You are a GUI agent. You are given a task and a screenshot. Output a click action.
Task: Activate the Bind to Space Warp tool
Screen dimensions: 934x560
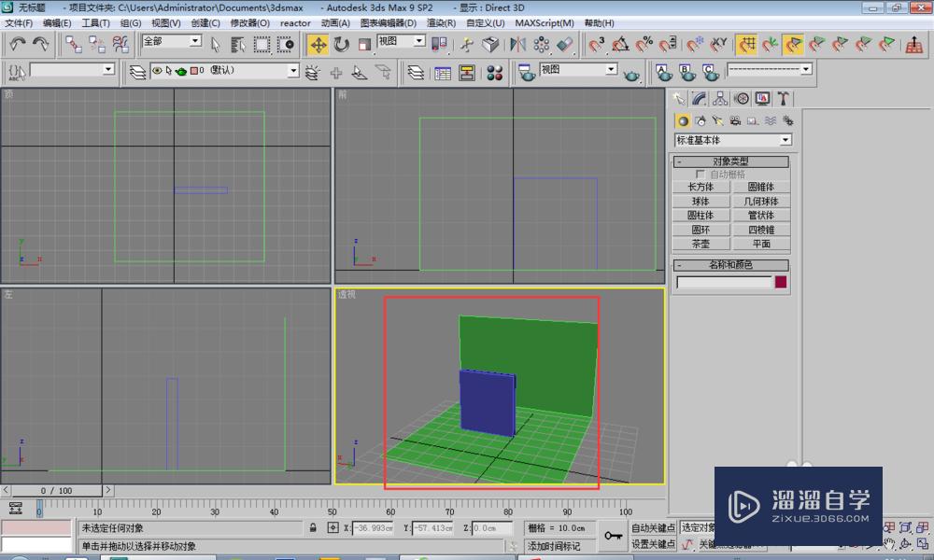(x=120, y=44)
